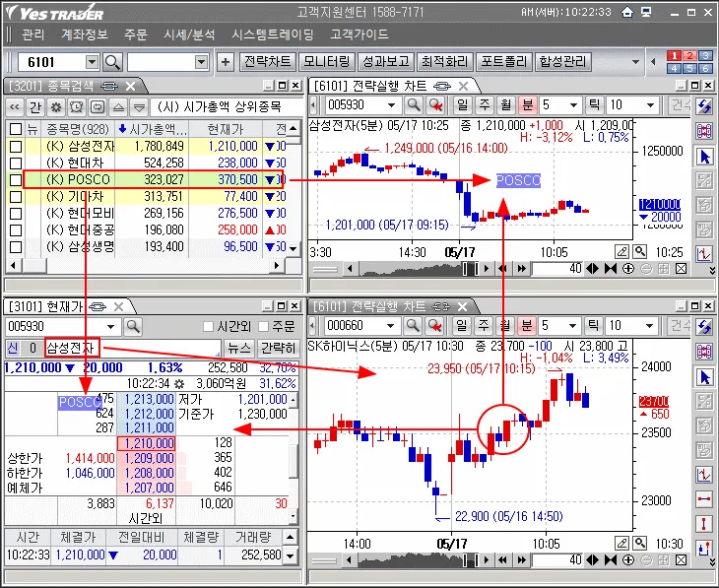
Task: Open the 계좌정보 menu
Action: (x=85, y=34)
